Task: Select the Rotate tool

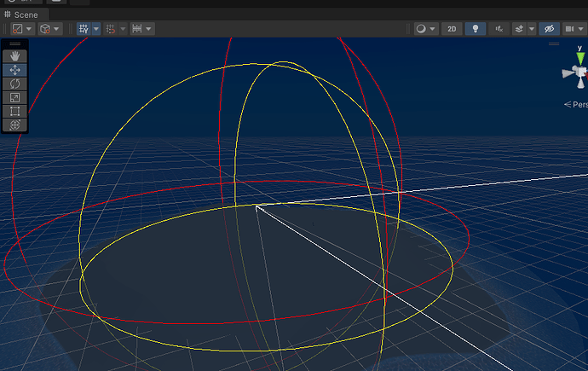Action: (14, 84)
